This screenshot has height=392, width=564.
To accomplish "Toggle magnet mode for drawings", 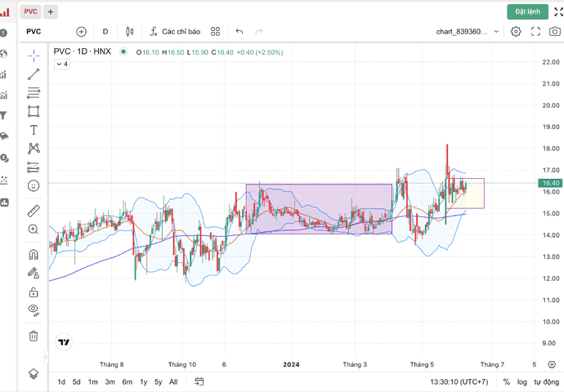I will (34, 255).
